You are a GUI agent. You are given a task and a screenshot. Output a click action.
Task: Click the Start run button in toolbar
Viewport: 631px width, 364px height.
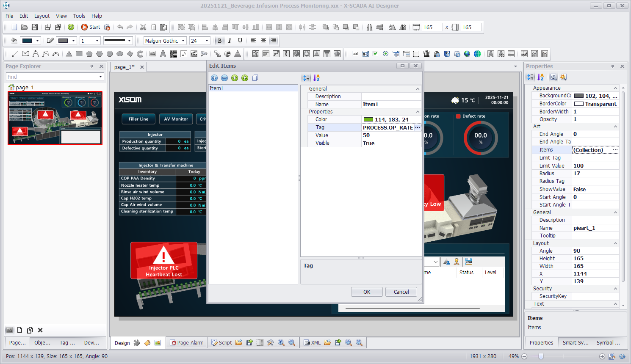pyautogui.click(x=91, y=27)
